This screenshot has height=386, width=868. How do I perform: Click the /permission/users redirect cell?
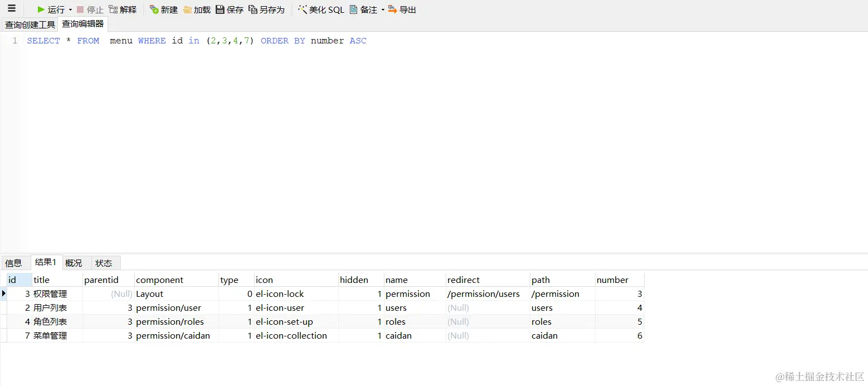488,294
